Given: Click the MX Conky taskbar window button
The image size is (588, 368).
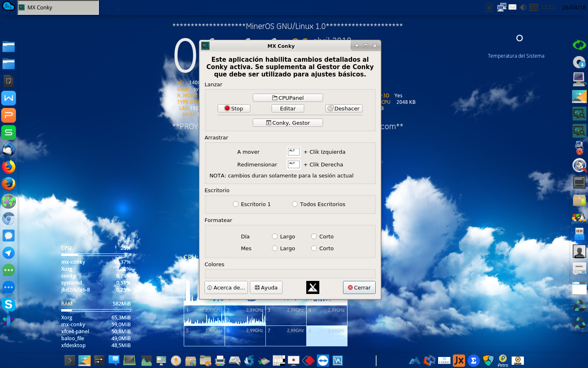Looking at the screenshot, I should tap(57, 7).
